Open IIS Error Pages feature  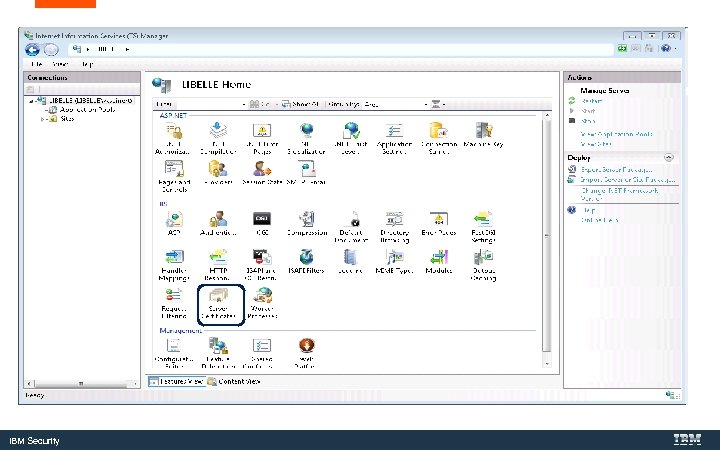click(439, 224)
